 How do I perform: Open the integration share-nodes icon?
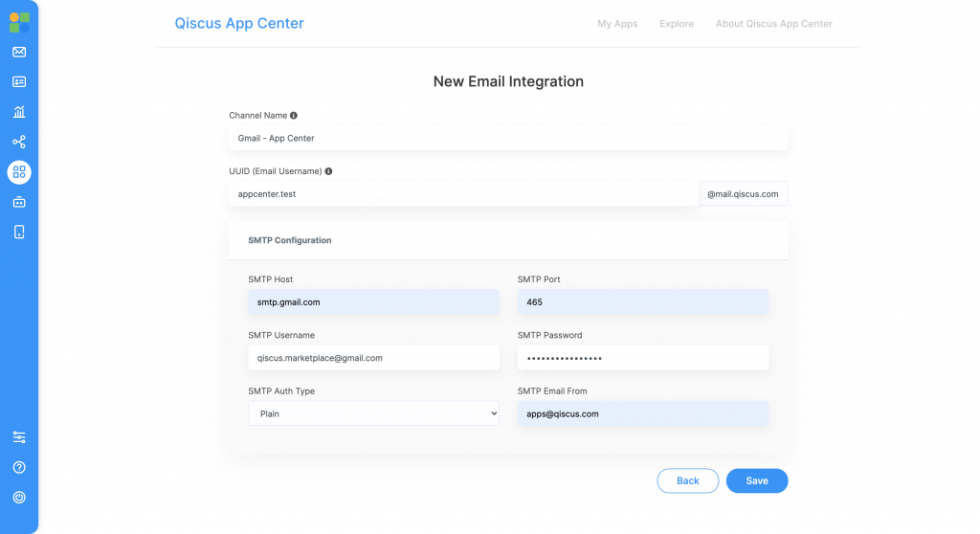[19, 142]
